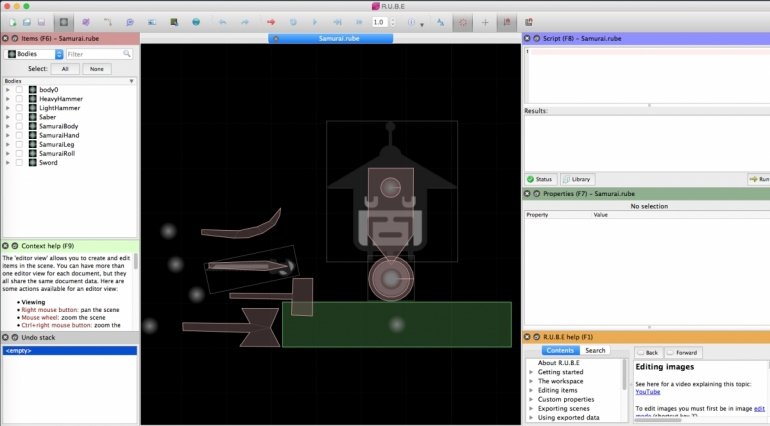
Task: Click the Undo arrow in toolbar
Action: [222, 21]
